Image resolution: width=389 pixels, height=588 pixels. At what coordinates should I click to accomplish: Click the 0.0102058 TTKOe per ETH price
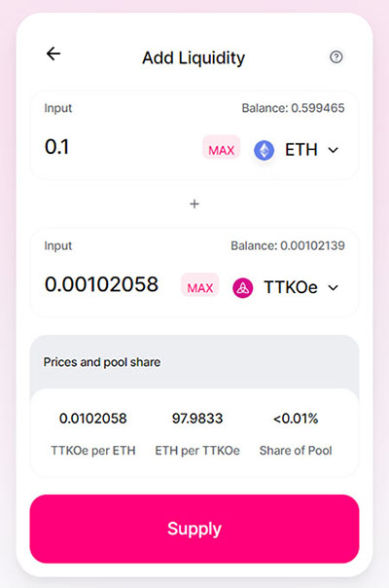point(93,419)
